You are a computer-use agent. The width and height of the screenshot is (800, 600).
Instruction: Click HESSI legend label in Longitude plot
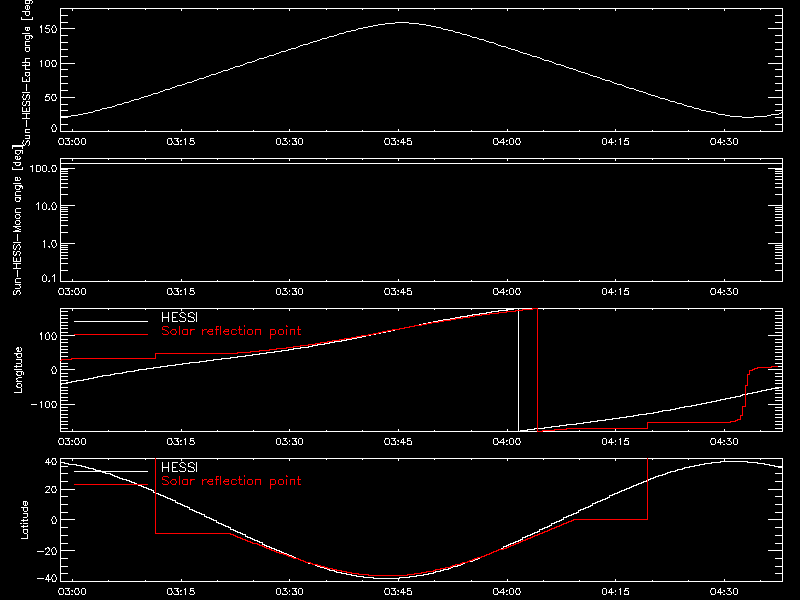(x=180, y=317)
